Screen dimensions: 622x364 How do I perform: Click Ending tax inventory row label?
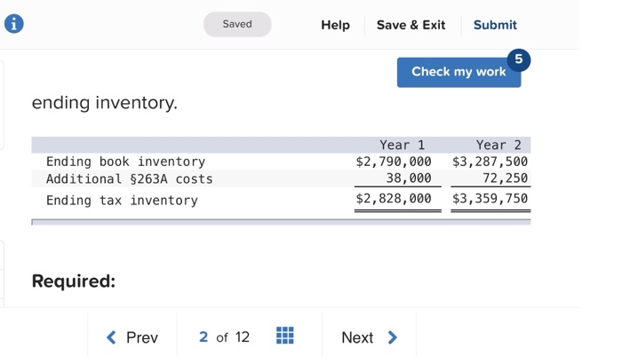coord(122,201)
